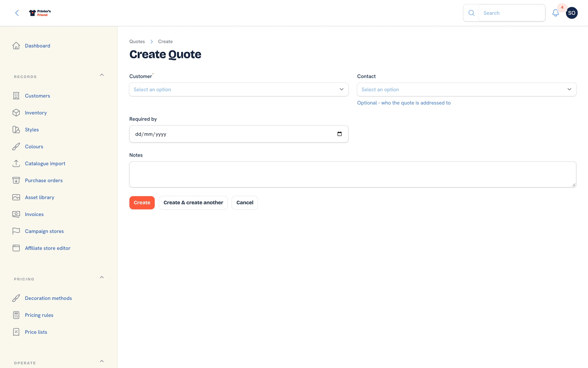Cancel the quote creation
This screenshot has height=368, width=588.
tap(245, 203)
